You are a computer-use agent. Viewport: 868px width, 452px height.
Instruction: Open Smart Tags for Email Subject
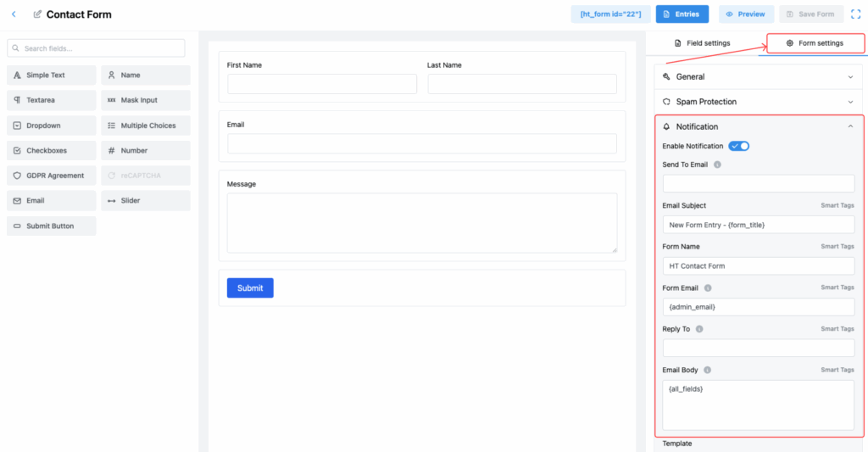(x=837, y=205)
